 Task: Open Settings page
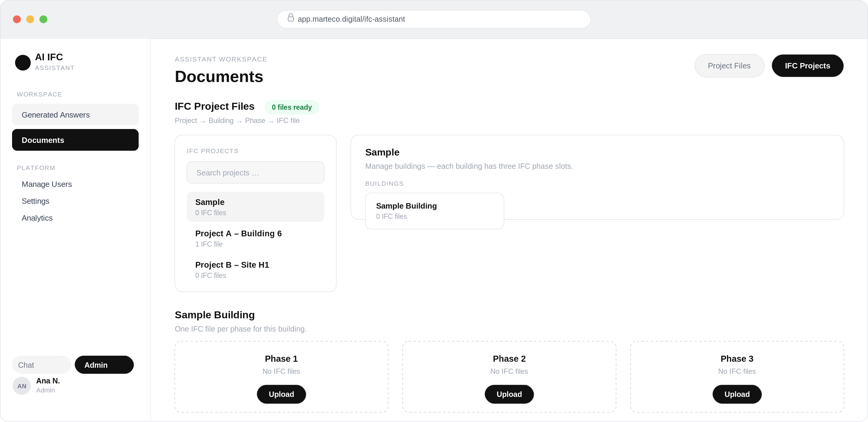[x=35, y=201]
